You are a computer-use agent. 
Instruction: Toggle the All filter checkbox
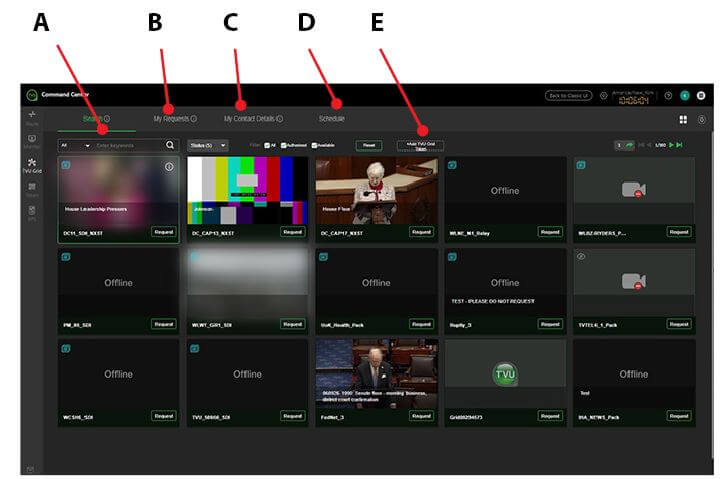point(267,145)
